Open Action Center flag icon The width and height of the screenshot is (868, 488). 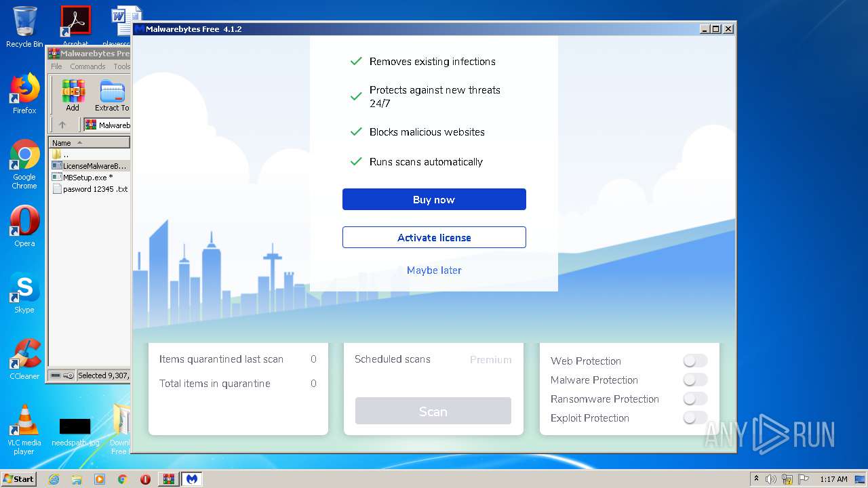pyautogui.click(x=804, y=479)
